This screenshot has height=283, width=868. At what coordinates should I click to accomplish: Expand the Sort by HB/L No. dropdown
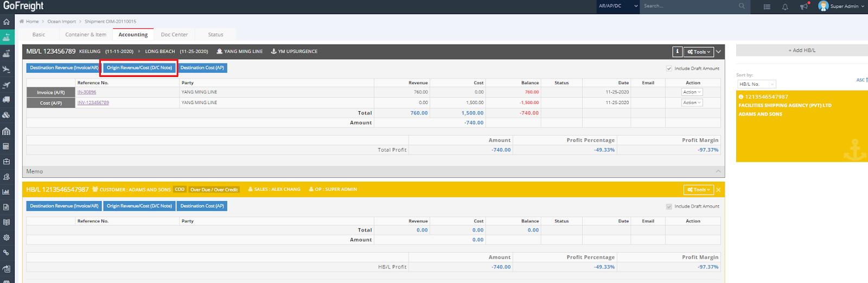756,84
